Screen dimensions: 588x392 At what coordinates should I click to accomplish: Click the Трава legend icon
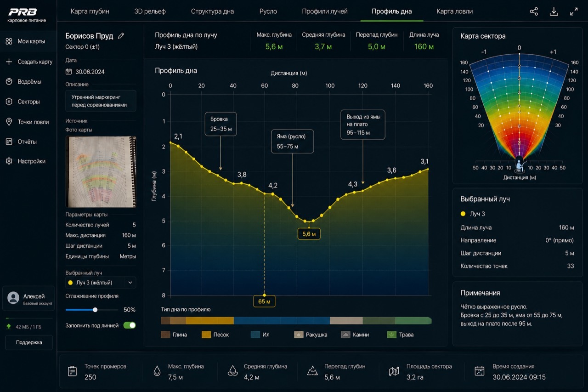pos(391,335)
